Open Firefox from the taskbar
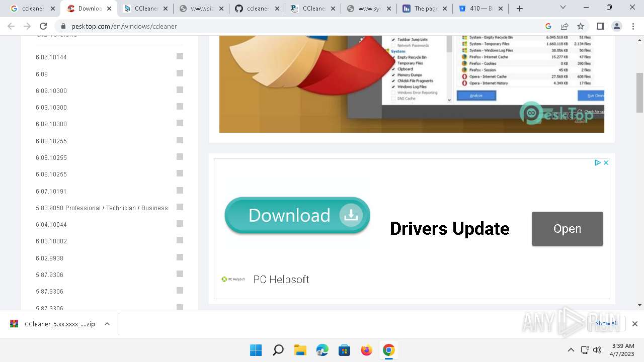Screen dimensions: 644x362 pyautogui.click(x=367, y=350)
